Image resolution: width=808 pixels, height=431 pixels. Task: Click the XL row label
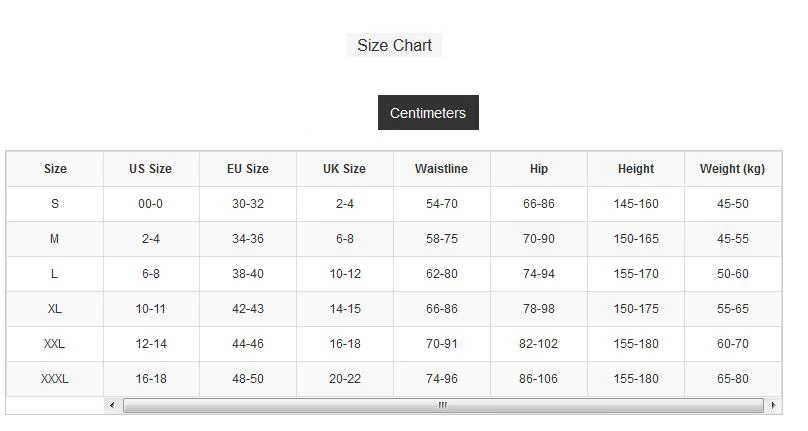55,309
